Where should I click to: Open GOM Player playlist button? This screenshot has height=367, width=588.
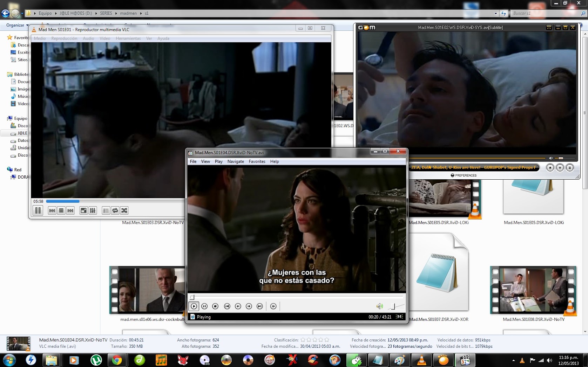click(x=570, y=168)
